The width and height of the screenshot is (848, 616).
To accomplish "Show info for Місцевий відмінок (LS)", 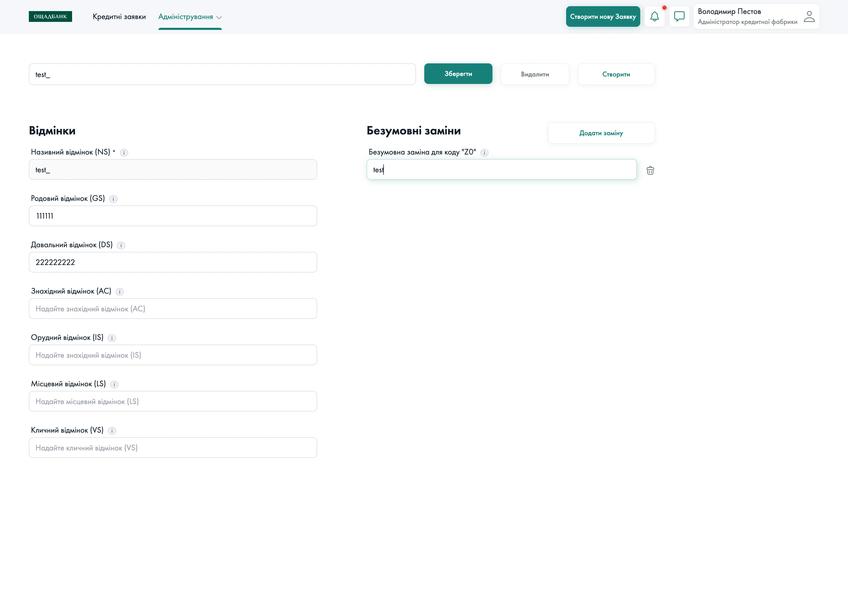I will pos(114,384).
